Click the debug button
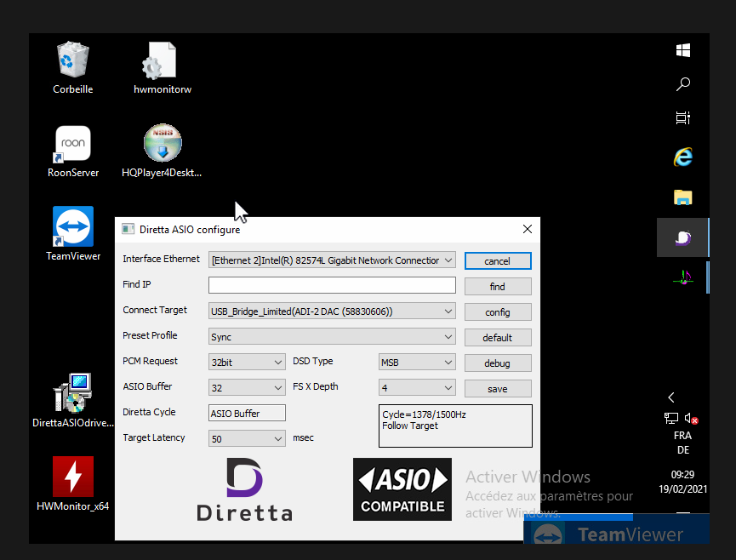Image resolution: width=736 pixels, height=560 pixels. 498,363
